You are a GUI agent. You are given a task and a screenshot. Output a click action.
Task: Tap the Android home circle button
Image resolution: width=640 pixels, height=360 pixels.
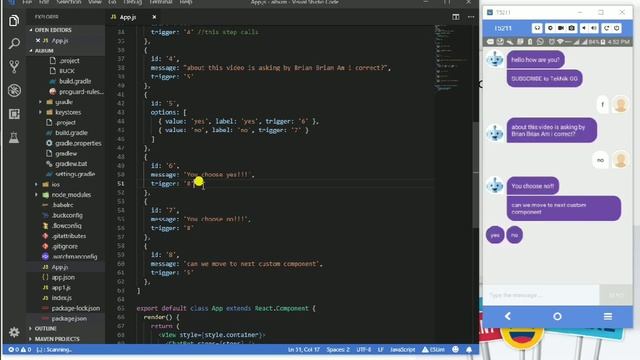point(557,316)
